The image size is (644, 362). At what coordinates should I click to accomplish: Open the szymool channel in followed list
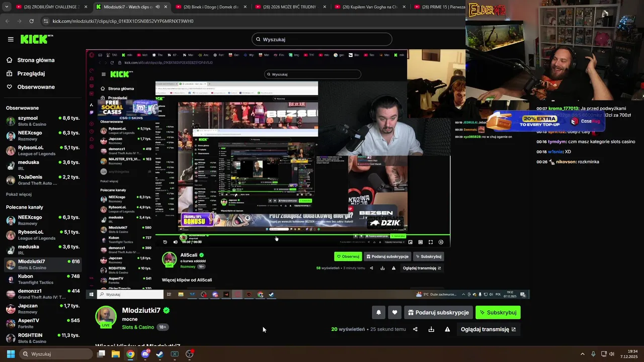[43, 121]
